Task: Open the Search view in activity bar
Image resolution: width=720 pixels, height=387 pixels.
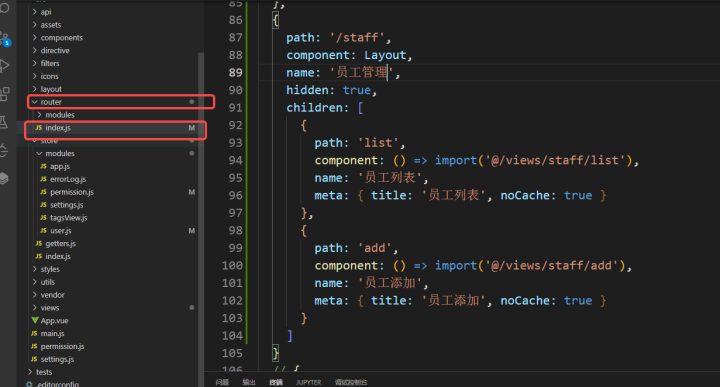Action: [4, 7]
